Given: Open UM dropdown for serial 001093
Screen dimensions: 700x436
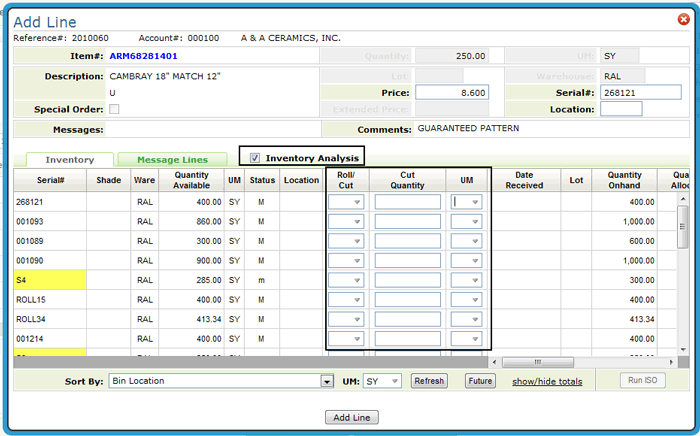Looking at the screenshot, I should [x=466, y=221].
